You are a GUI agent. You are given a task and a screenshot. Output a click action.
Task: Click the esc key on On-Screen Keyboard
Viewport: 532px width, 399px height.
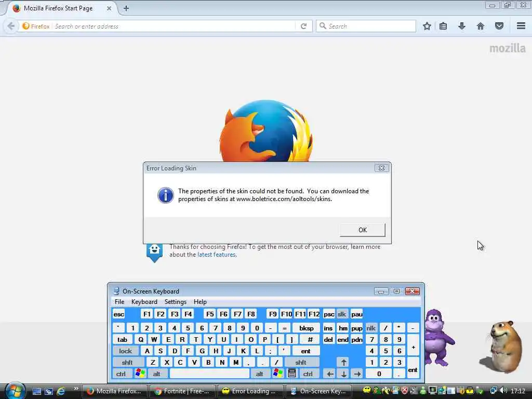(119, 314)
